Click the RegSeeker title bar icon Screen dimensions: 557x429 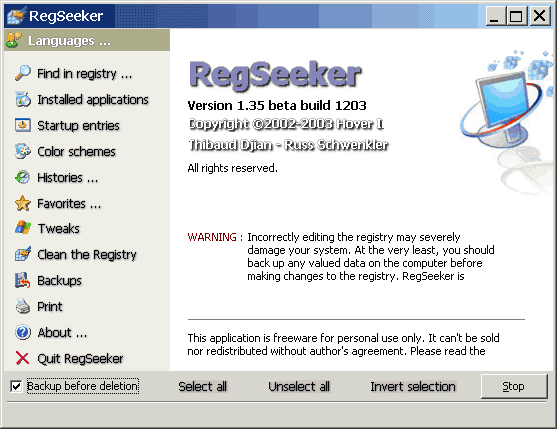pos(16,16)
